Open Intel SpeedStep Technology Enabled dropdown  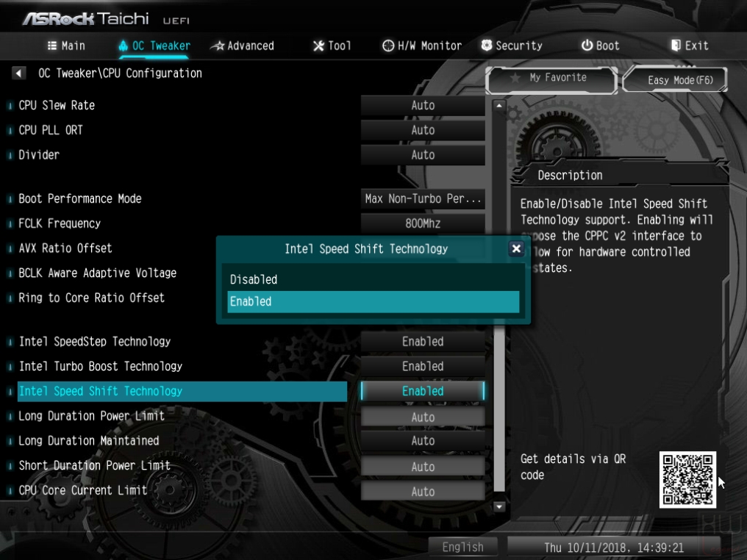[x=423, y=342]
